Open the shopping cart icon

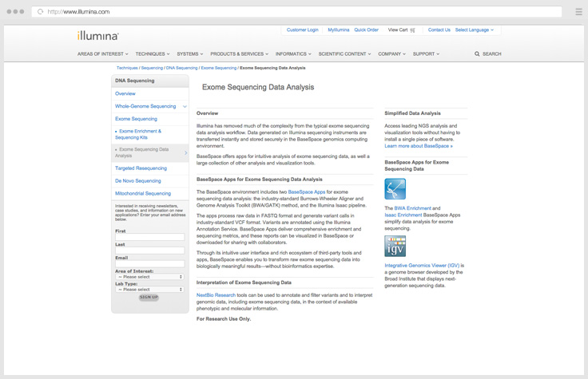(x=412, y=30)
